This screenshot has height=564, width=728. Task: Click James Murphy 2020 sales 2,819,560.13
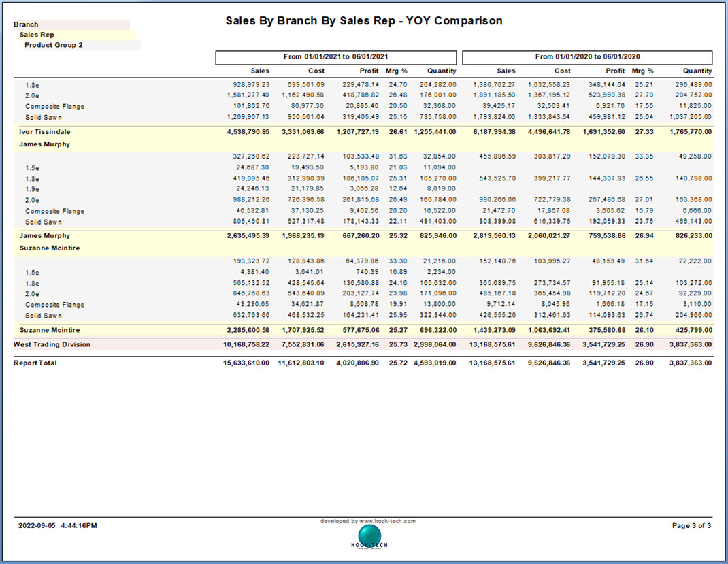pos(494,236)
